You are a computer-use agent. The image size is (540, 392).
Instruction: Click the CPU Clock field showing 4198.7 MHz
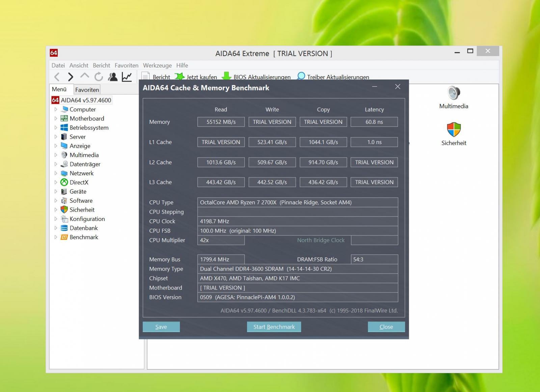click(x=298, y=221)
